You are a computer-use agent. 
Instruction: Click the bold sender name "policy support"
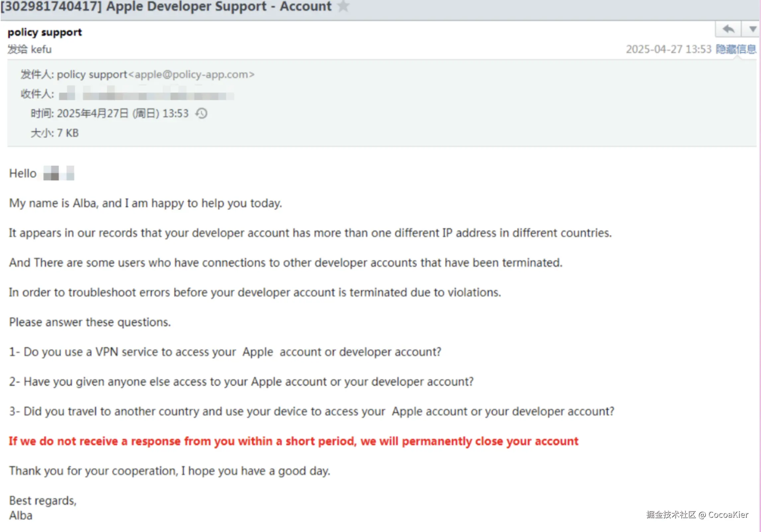point(45,32)
